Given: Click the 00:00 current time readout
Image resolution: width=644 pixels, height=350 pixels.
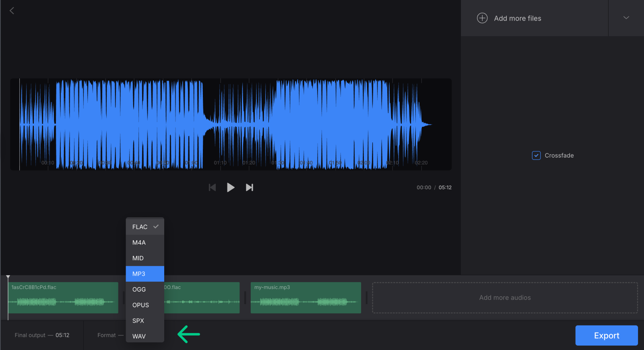Looking at the screenshot, I should click(424, 187).
